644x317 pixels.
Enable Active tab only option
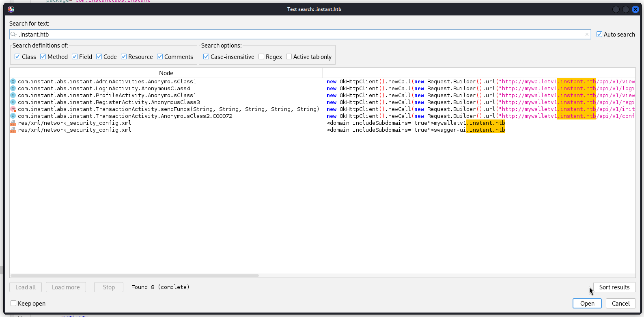click(289, 56)
